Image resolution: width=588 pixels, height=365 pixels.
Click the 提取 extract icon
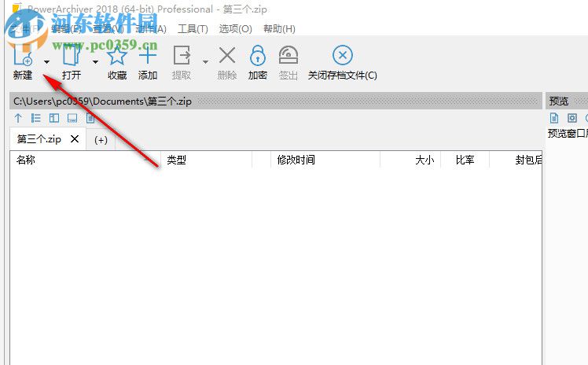click(x=182, y=56)
